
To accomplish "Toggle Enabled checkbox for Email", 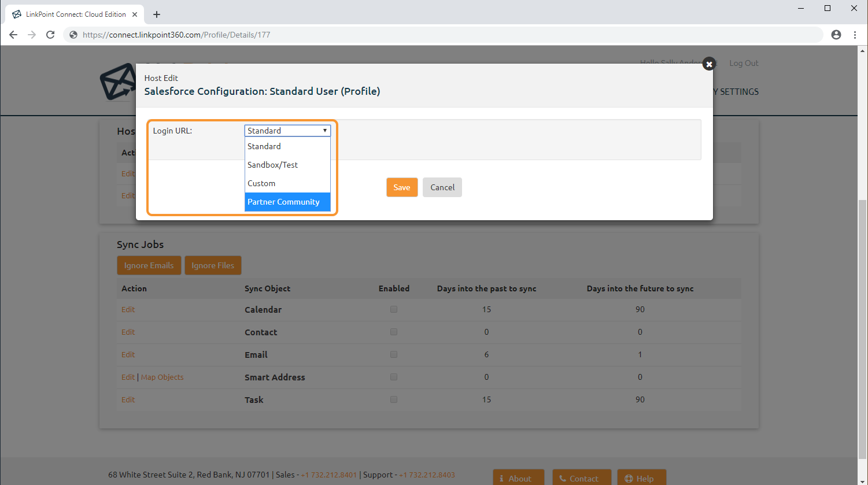I will 394,354.
